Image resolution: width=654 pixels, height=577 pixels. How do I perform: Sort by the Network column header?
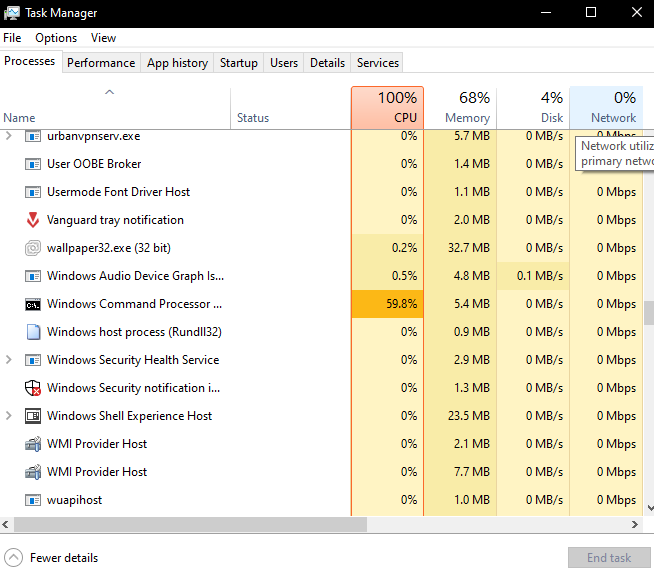[606, 108]
